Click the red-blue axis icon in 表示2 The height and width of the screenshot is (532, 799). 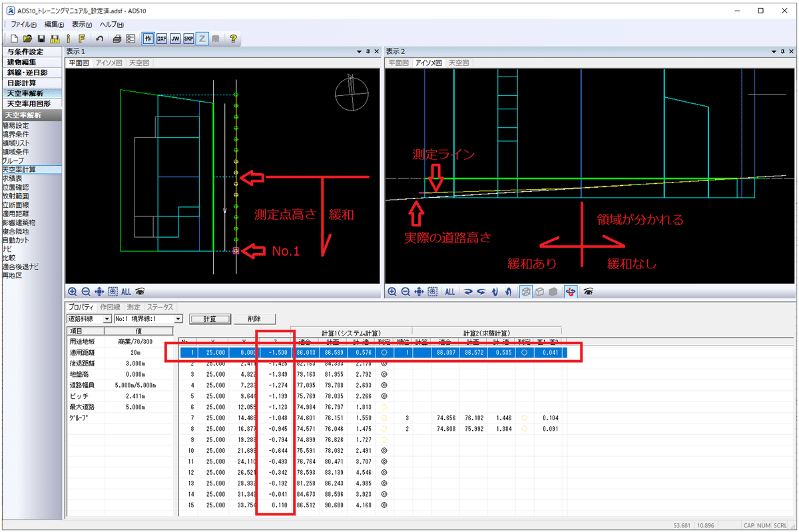(x=570, y=291)
